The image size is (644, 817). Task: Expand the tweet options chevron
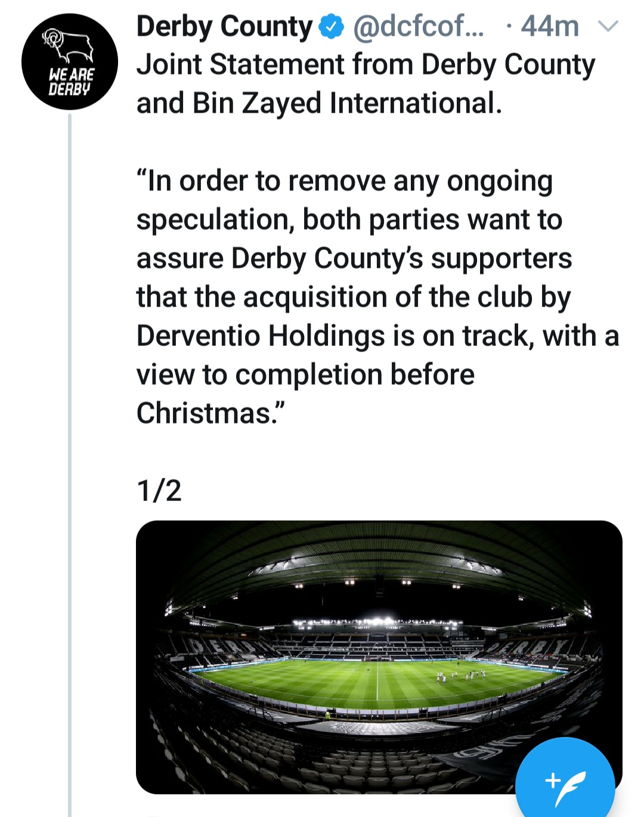pyautogui.click(x=608, y=27)
